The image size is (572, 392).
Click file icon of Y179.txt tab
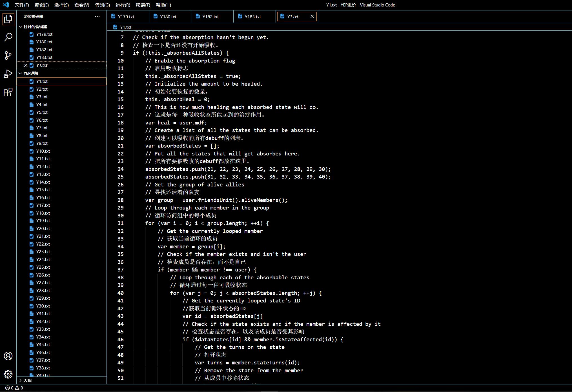click(113, 16)
